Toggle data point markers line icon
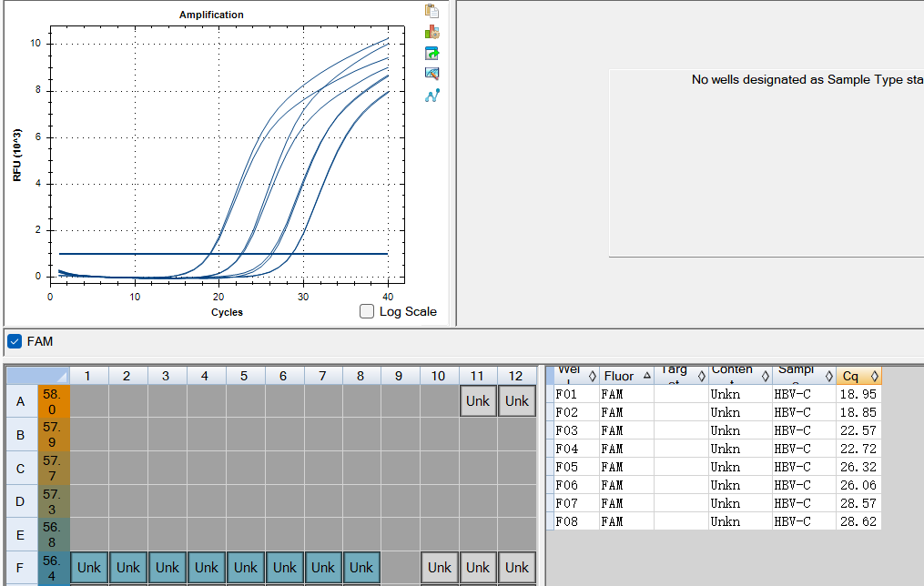The width and height of the screenshot is (924, 586). pos(432,96)
